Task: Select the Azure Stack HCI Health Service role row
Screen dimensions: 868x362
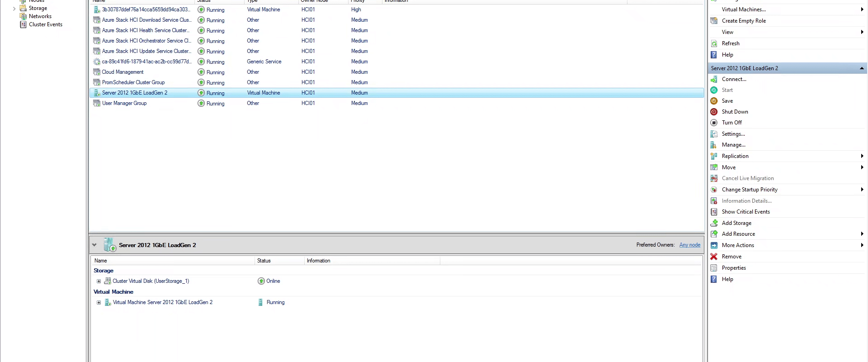Action: (x=396, y=30)
